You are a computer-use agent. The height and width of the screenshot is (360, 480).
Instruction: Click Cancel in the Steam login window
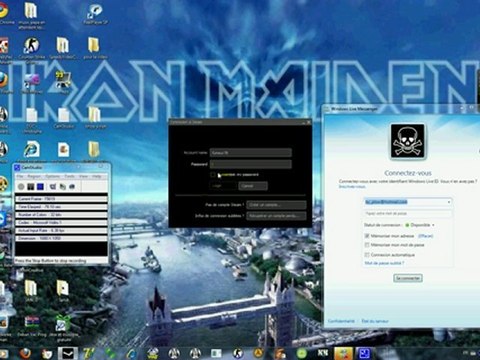coord(253,186)
